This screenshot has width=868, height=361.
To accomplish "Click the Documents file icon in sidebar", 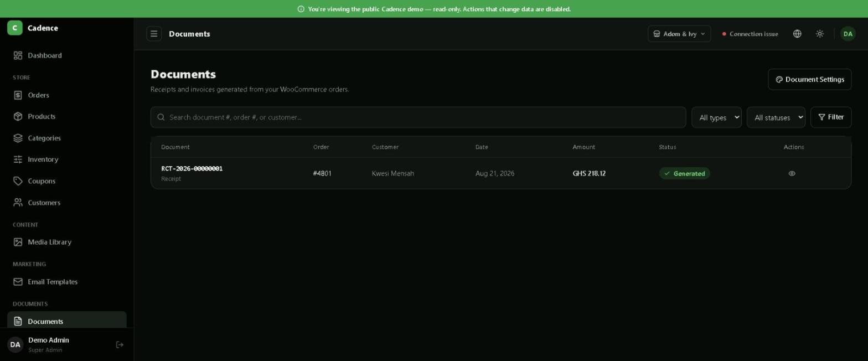I will click(x=18, y=321).
